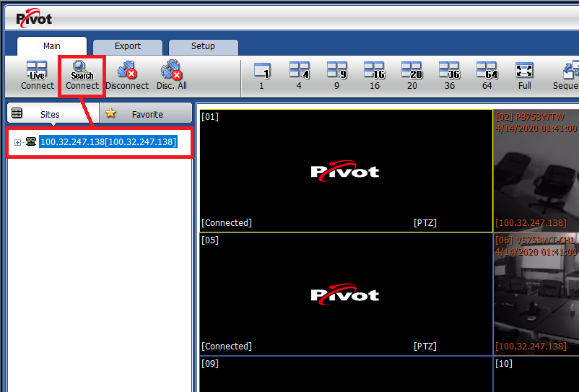Select camera feed [02] PB753WTW
Screen dimensions: 579x392
tap(536, 170)
